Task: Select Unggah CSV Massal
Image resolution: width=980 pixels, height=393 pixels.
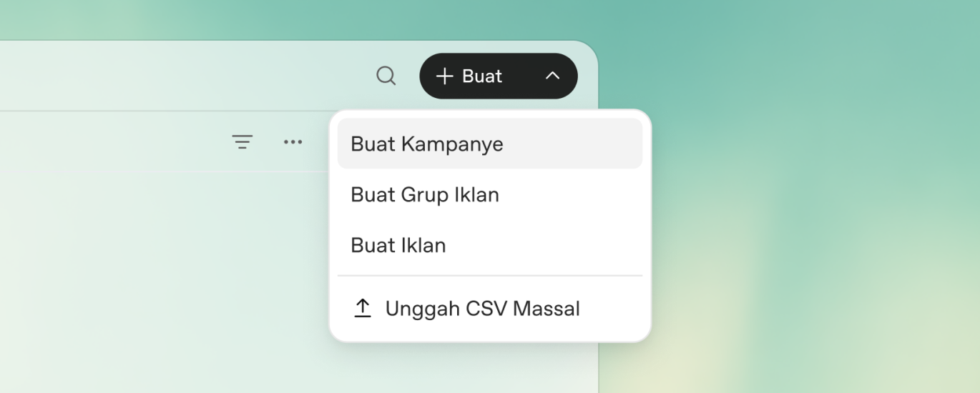Action: pyautogui.click(x=490, y=309)
